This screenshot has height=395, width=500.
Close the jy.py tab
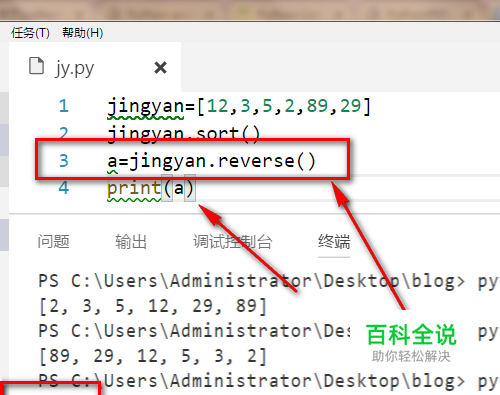coord(160,68)
